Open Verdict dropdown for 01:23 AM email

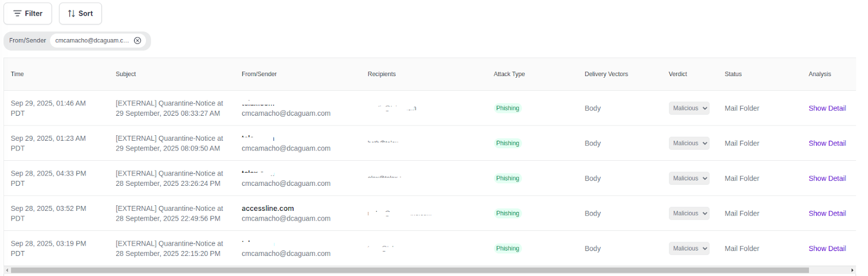[x=689, y=143]
